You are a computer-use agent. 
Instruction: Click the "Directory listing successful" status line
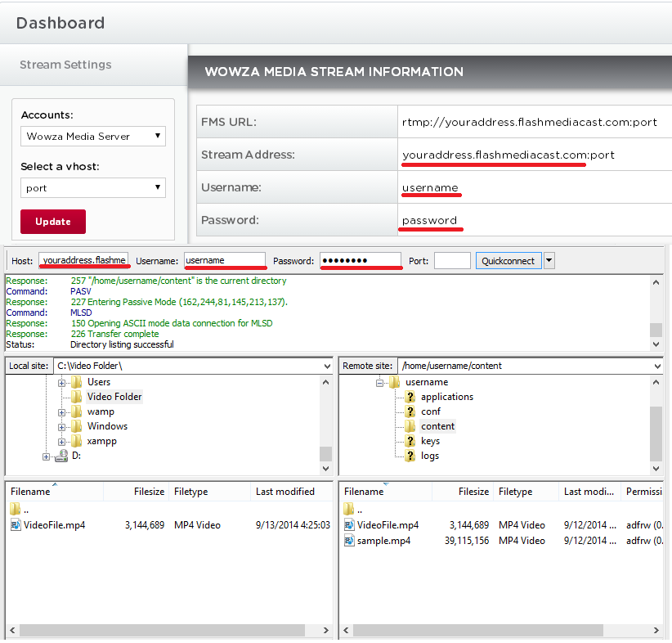point(122,344)
